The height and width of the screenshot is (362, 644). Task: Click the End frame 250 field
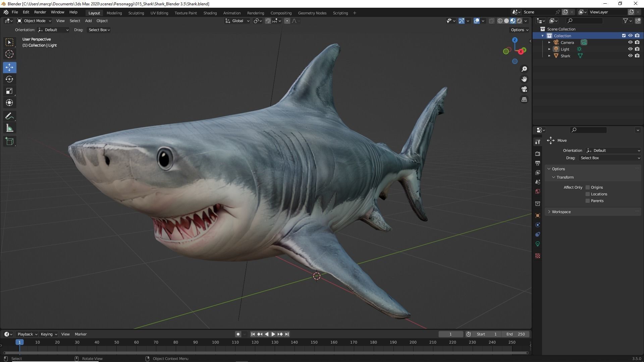point(516,334)
